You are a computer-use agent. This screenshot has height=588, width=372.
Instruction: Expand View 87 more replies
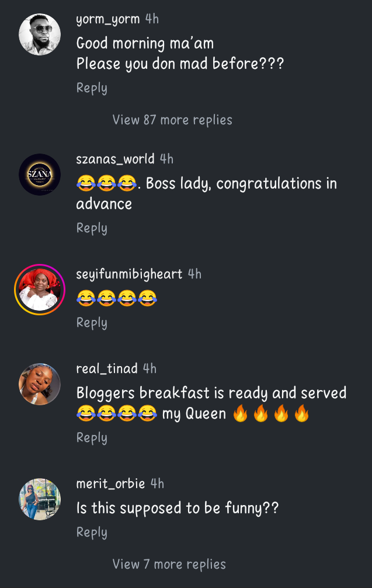tap(172, 120)
